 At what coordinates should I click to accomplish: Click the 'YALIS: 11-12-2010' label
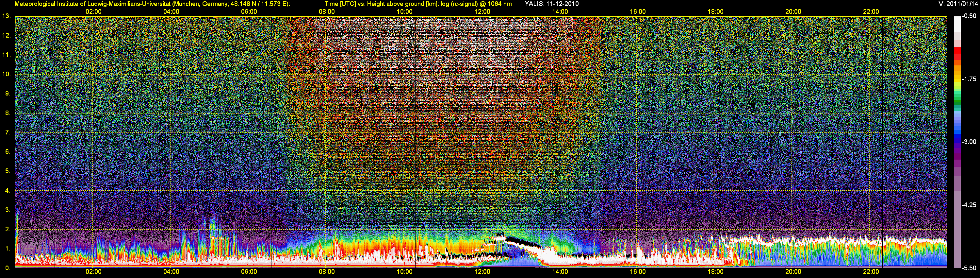[x=552, y=4]
